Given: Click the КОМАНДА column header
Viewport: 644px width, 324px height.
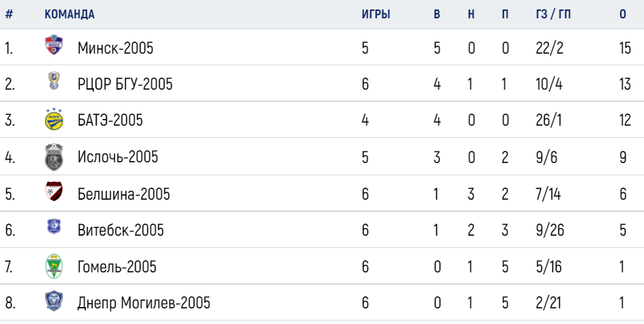Looking at the screenshot, I should point(69,14).
